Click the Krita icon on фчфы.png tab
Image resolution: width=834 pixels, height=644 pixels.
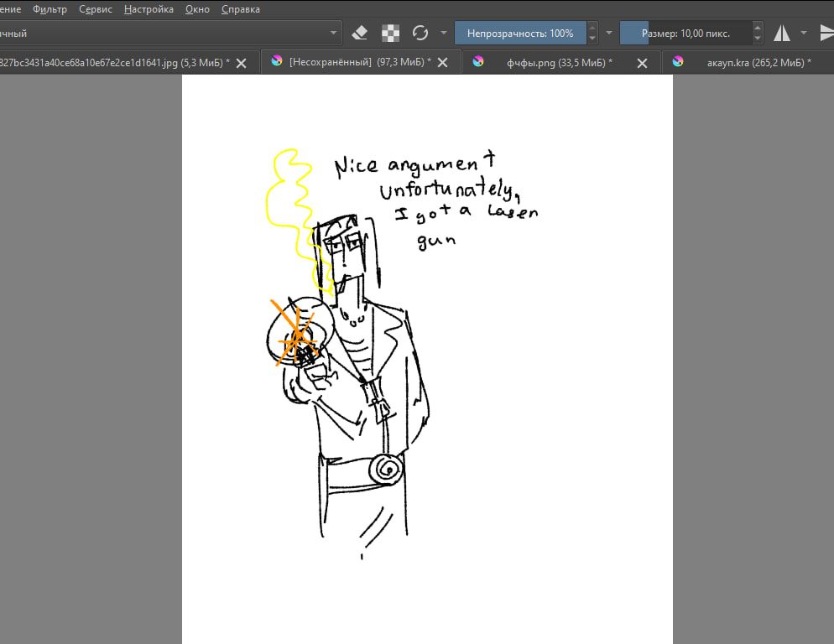pyautogui.click(x=478, y=62)
